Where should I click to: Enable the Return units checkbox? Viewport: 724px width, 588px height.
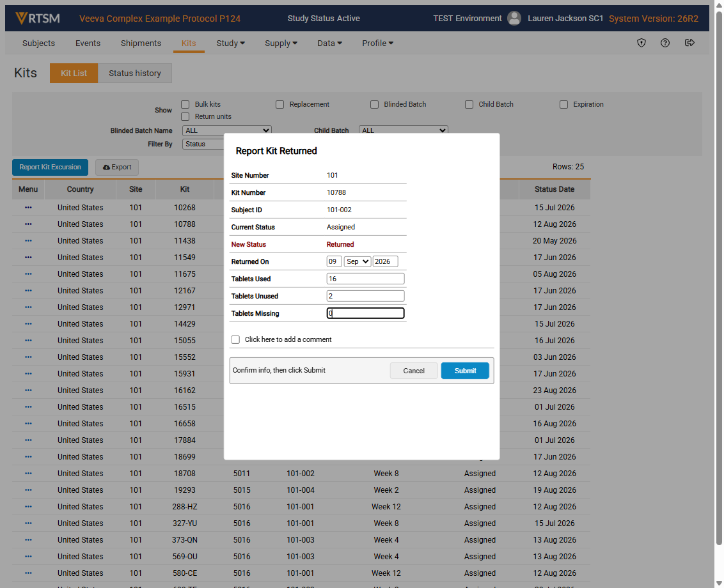185,116
